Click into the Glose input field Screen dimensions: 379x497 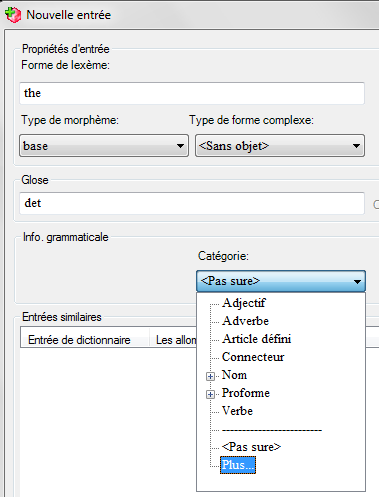coord(192,203)
